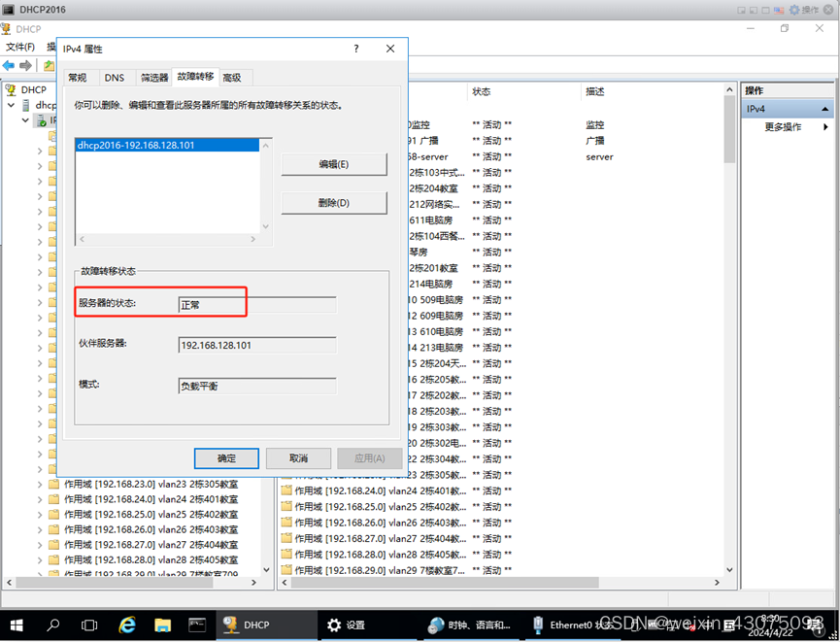Click the 伙伴服务器 field 192.168.128.101
This screenshot has width=840, height=642.
pyautogui.click(x=257, y=345)
